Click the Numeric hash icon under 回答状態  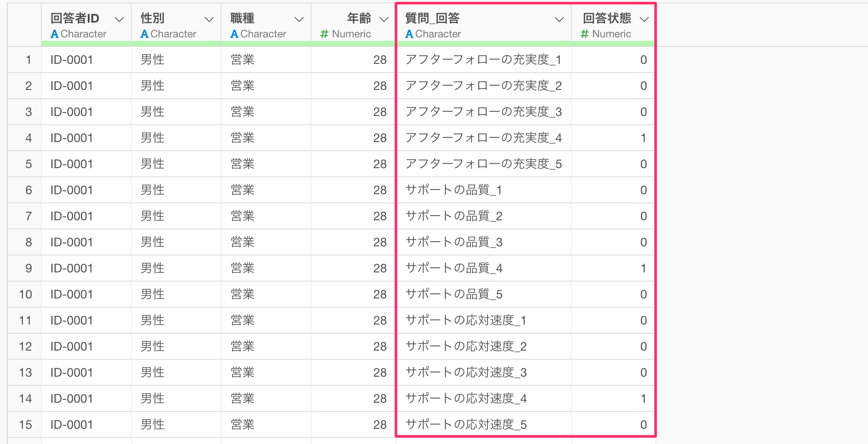point(585,34)
